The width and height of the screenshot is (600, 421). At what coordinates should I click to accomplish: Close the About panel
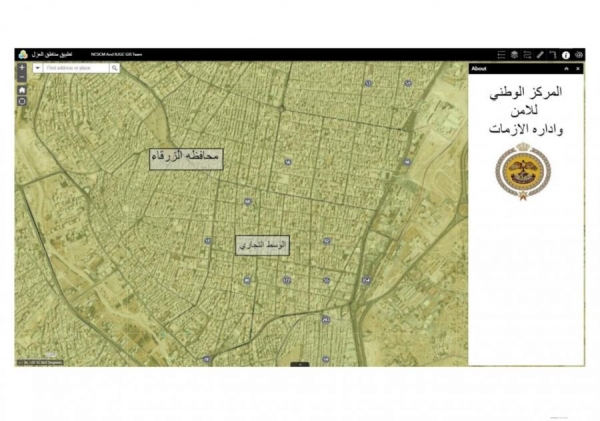point(577,69)
